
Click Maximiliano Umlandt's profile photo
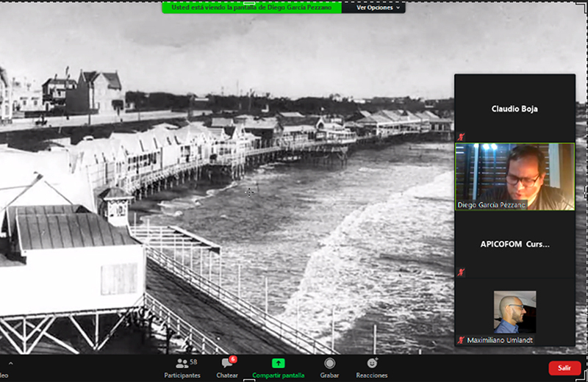tap(514, 311)
